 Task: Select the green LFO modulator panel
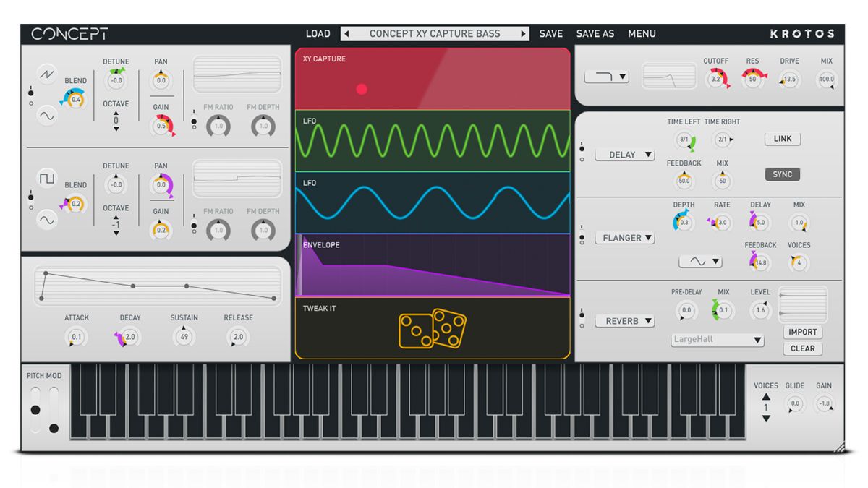(x=433, y=140)
